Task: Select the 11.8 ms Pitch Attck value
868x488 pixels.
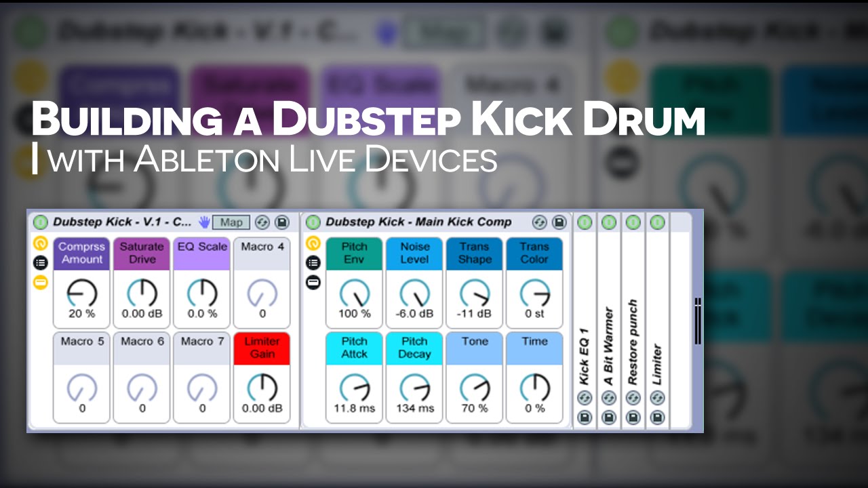Action: 355,409
